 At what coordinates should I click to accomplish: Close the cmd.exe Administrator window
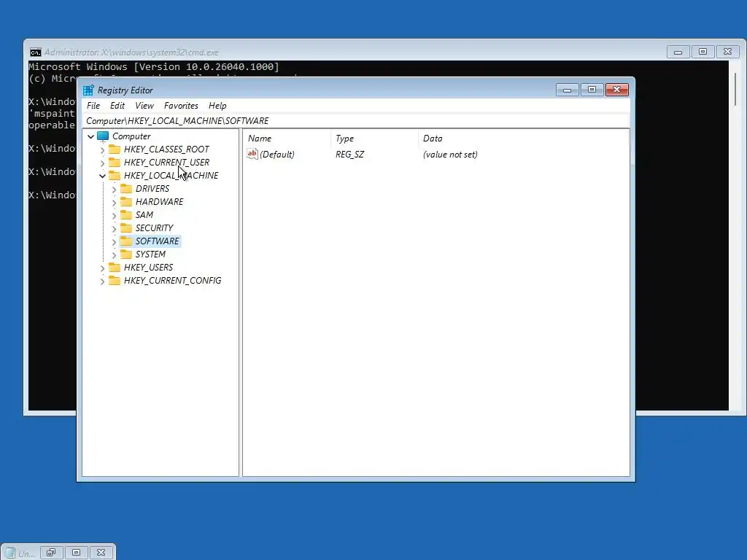click(x=728, y=52)
